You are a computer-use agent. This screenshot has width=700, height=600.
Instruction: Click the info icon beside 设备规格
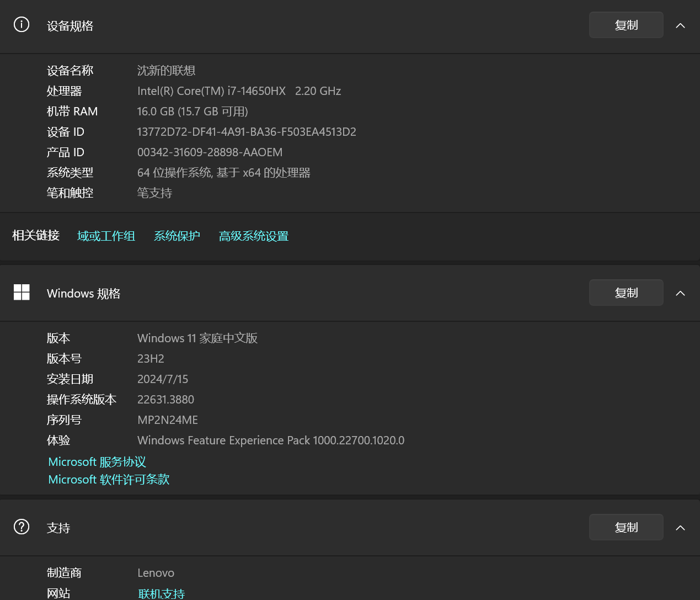pyautogui.click(x=21, y=24)
